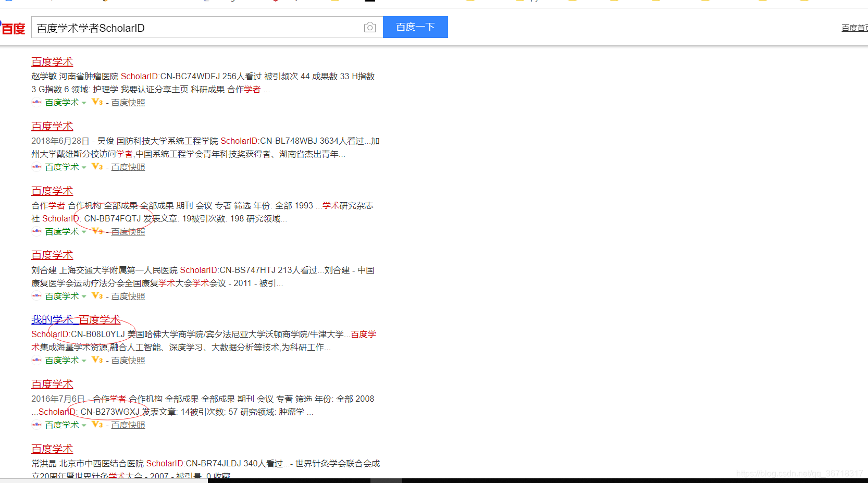Open 百度快照 for the CN-B273WGXJ result
The width and height of the screenshot is (868, 483).
(x=128, y=425)
